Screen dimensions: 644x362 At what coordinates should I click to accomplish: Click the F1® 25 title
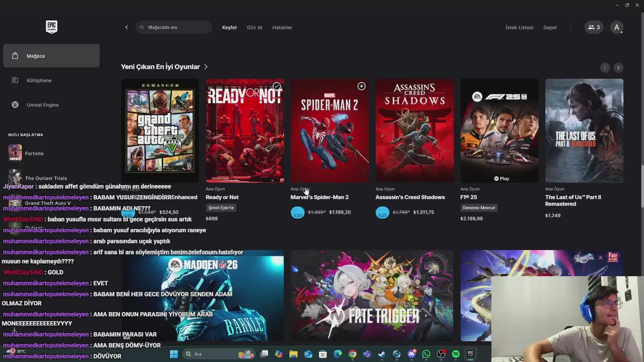pos(468,197)
